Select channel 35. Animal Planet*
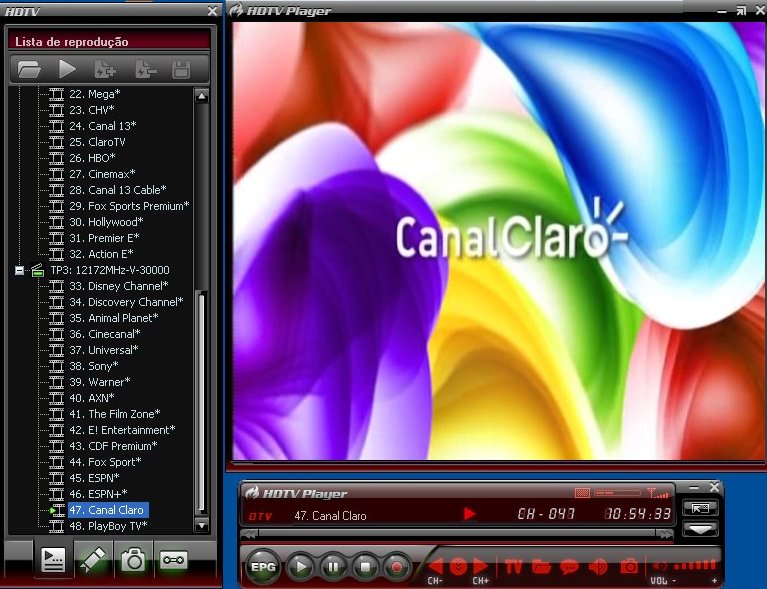 pyautogui.click(x=114, y=318)
